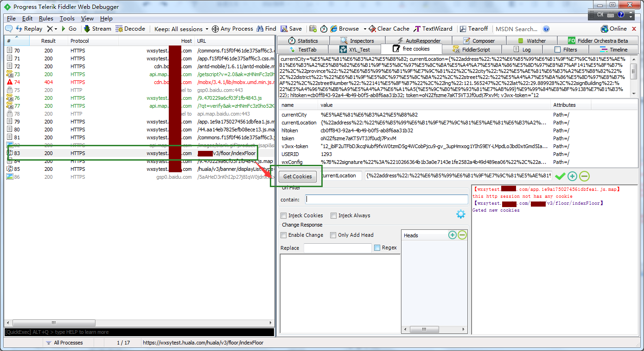The width and height of the screenshot is (644, 351).
Task: Switch to the Composer tab
Action: (478, 41)
